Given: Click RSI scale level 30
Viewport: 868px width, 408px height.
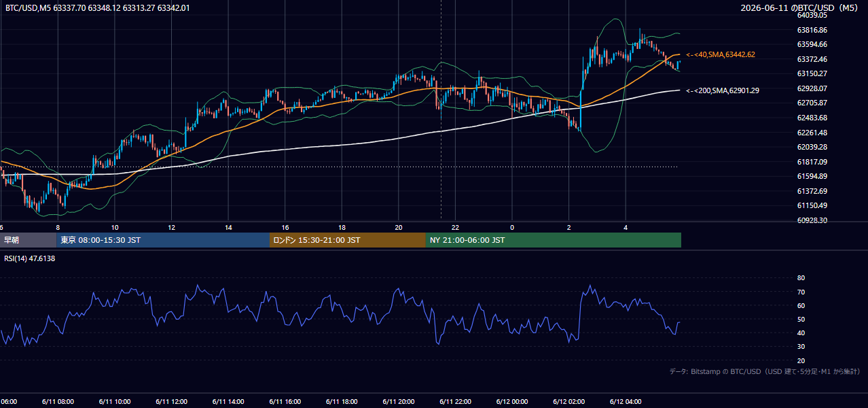Looking at the screenshot, I should click(801, 347).
